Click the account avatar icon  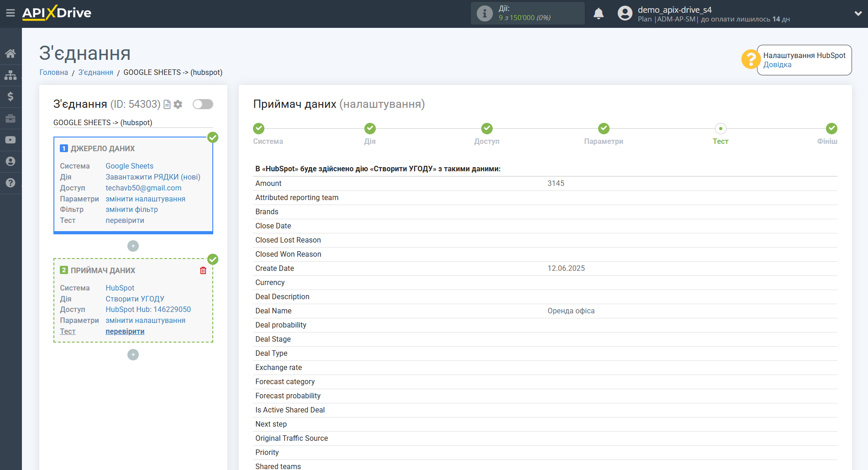tap(625, 13)
